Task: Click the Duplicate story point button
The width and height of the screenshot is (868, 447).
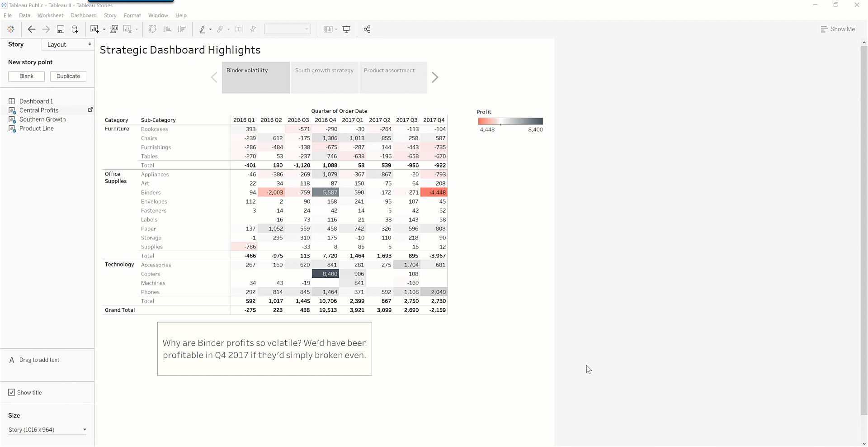Action: [x=68, y=76]
